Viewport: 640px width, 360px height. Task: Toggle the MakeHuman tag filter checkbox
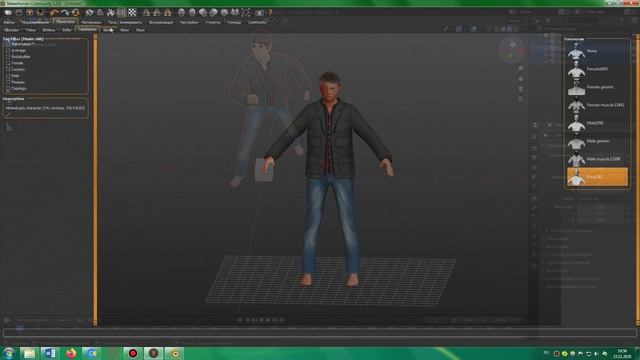(8, 44)
